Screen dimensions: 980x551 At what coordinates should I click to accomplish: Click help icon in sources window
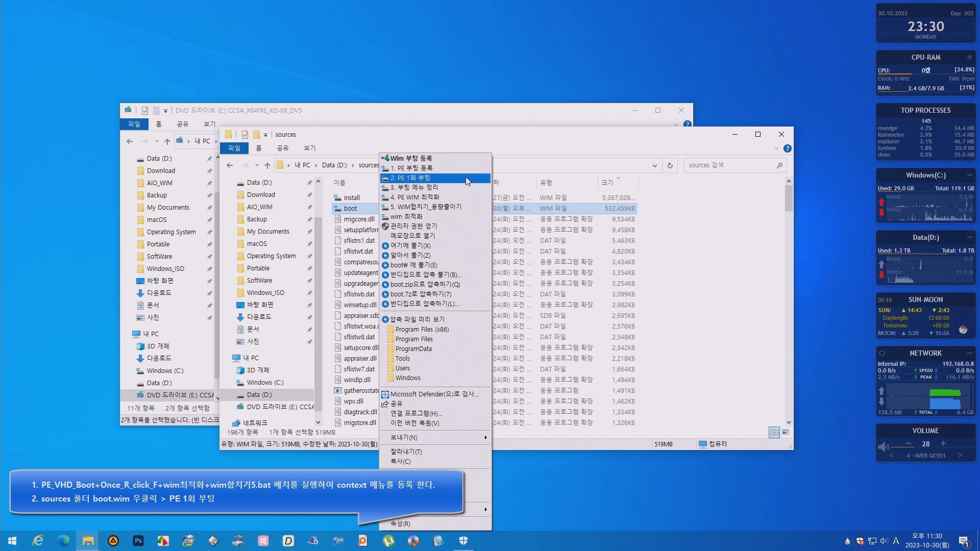click(788, 148)
